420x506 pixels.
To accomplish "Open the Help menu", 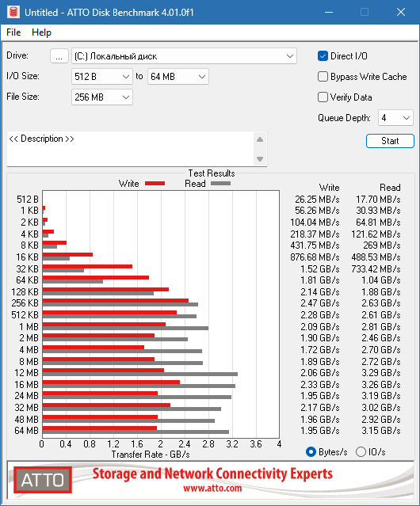I will (41, 32).
